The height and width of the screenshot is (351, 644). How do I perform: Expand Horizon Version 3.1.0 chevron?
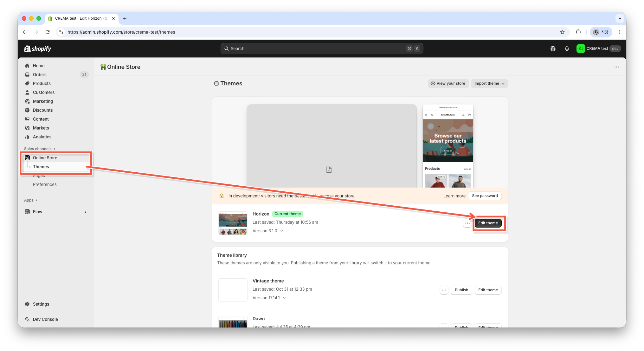coord(282,231)
